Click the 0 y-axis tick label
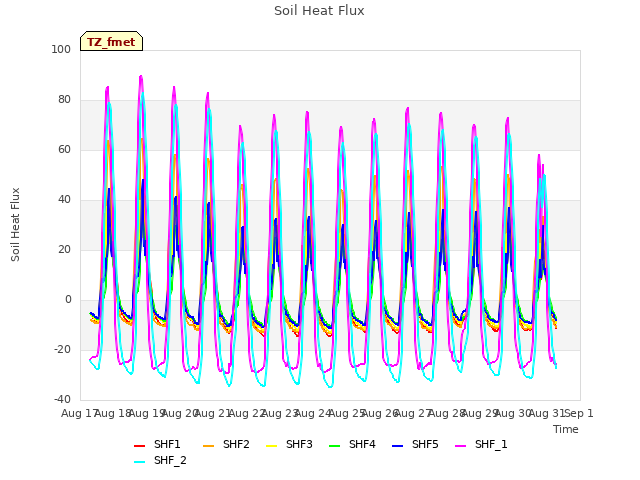The height and width of the screenshot is (480, 640). (x=68, y=300)
